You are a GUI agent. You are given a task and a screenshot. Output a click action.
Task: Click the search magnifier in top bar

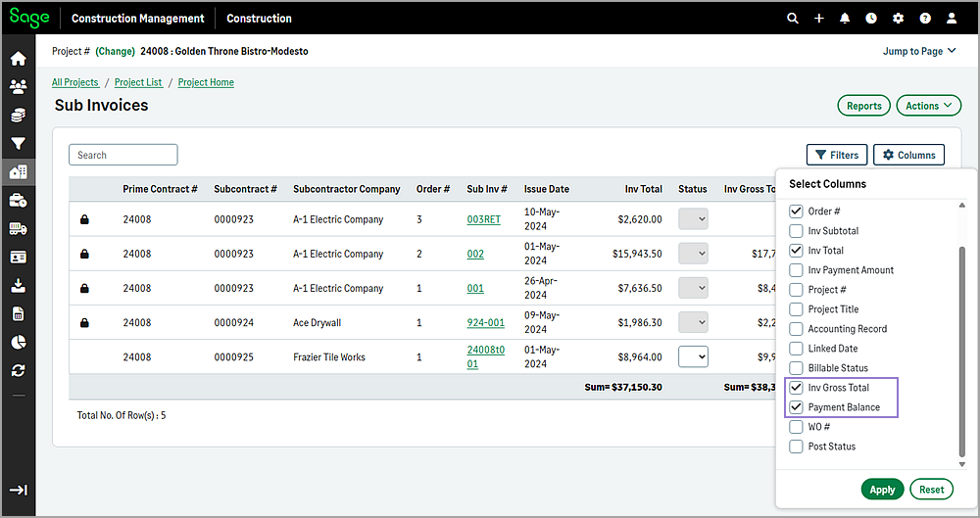click(793, 19)
